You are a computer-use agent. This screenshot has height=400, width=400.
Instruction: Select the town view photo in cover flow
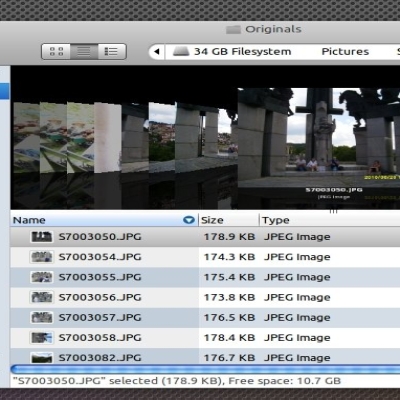(x=162, y=137)
